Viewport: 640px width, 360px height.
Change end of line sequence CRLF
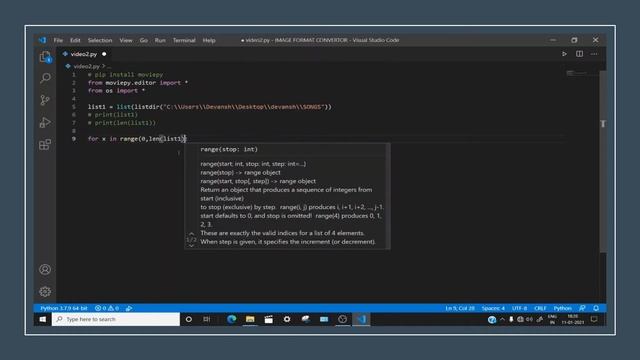click(540, 308)
